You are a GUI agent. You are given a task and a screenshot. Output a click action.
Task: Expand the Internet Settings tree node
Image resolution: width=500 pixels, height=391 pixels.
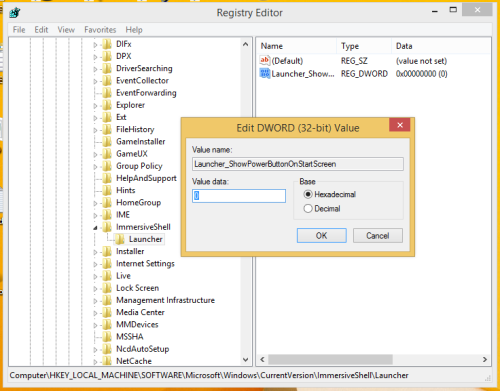(96, 264)
